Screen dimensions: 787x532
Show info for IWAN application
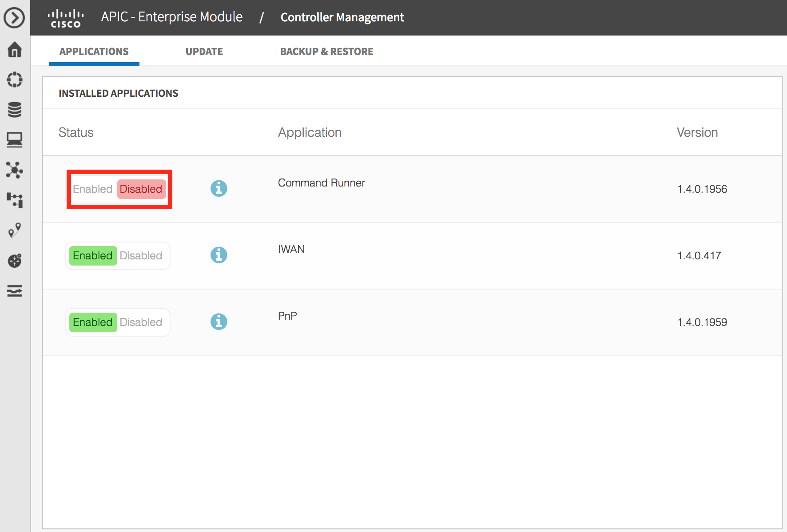pyautogui.click(x=219, y=255)
